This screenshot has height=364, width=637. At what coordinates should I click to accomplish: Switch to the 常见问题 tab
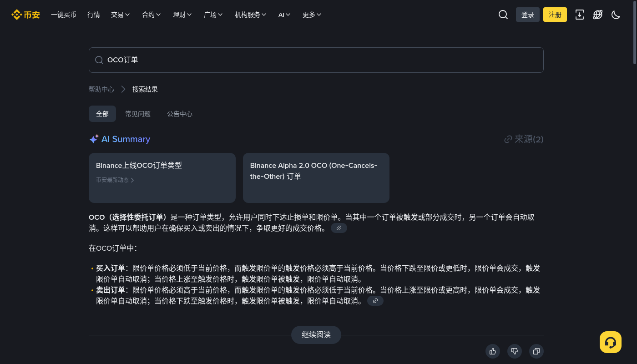[x=138, y=114]
